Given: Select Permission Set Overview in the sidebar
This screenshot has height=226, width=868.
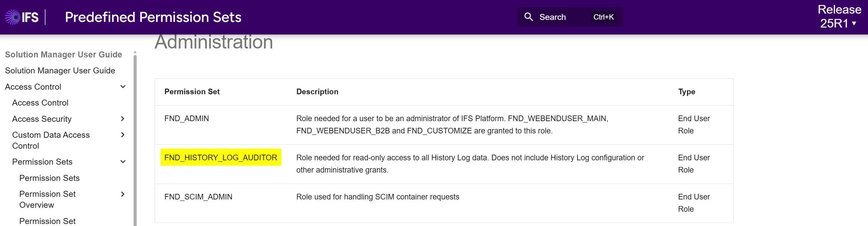Looking at the screenshot, I should (x=48, y=199).
